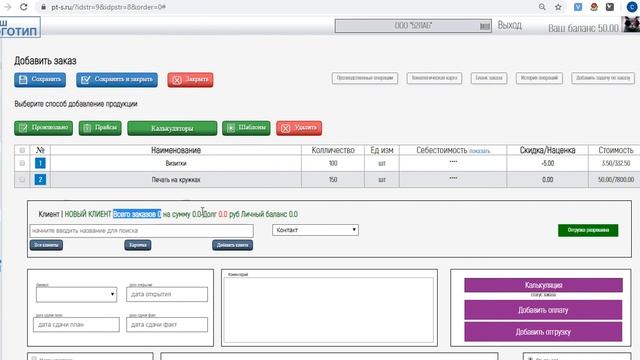Click quantity 150 in Печать на кружках row

(x=333, y=180)
